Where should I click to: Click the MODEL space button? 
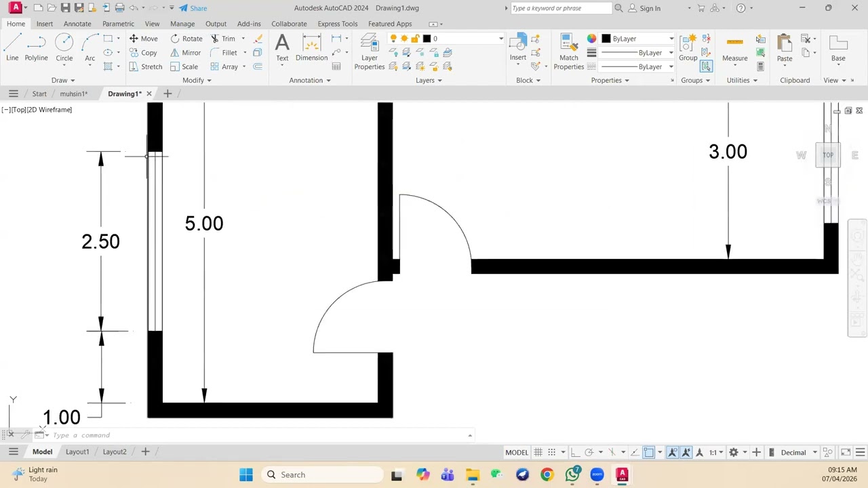pos(517,452)
